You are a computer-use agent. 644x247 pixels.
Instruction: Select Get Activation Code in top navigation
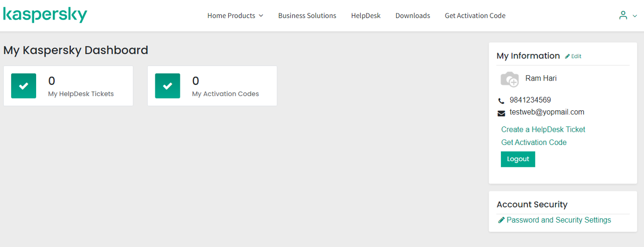click(475, 16)
